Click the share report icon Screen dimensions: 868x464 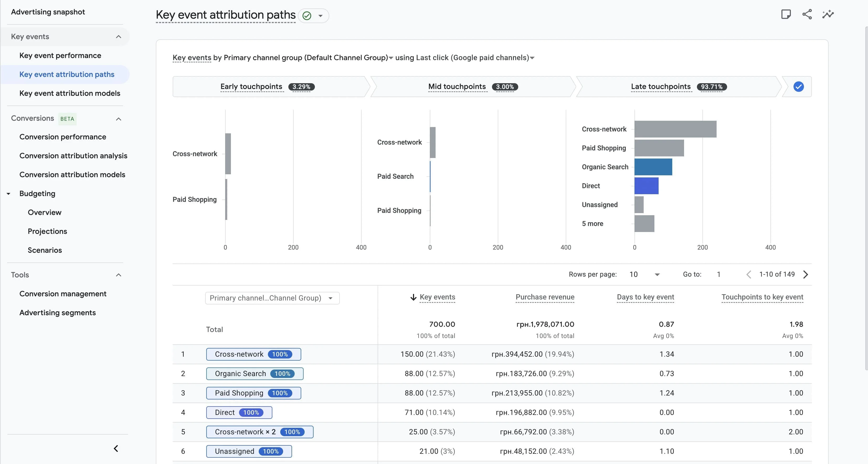click(x=807, y=14)
